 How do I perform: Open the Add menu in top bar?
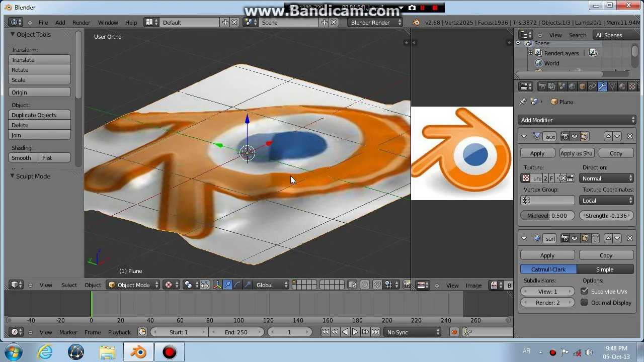coord(60,22)
